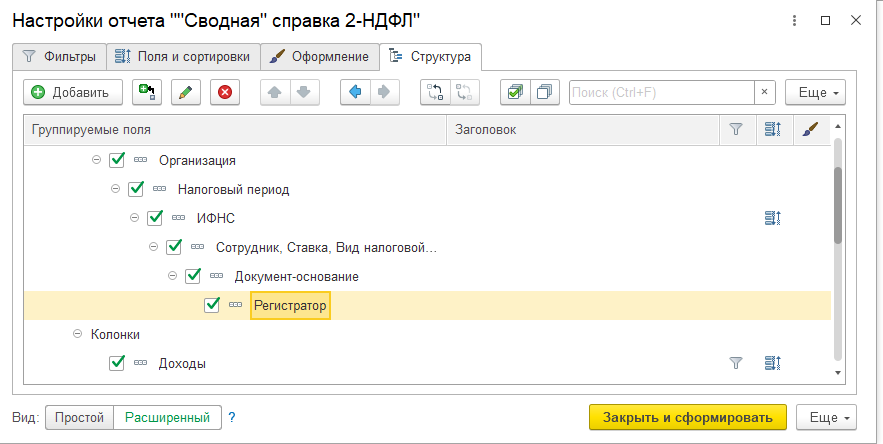Click the blue left arrow icon
Image resolution: width=883 pixels, height=444 pixels.
click(x=354, y=92)
